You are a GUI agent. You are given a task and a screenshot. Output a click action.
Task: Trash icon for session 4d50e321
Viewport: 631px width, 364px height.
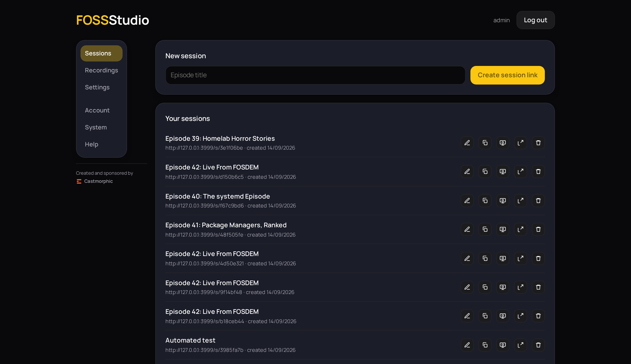pos(538,258)
